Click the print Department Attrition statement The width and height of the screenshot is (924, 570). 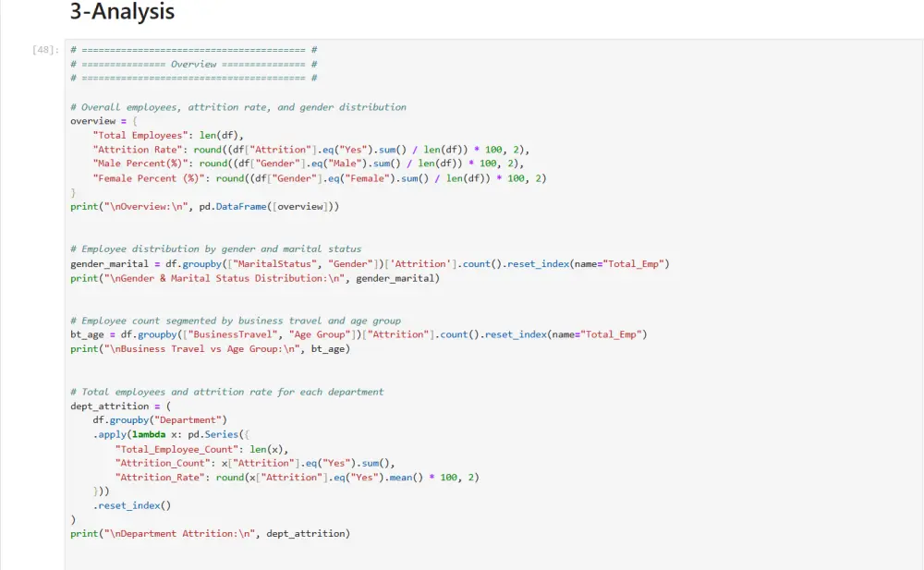click(211, 533)
